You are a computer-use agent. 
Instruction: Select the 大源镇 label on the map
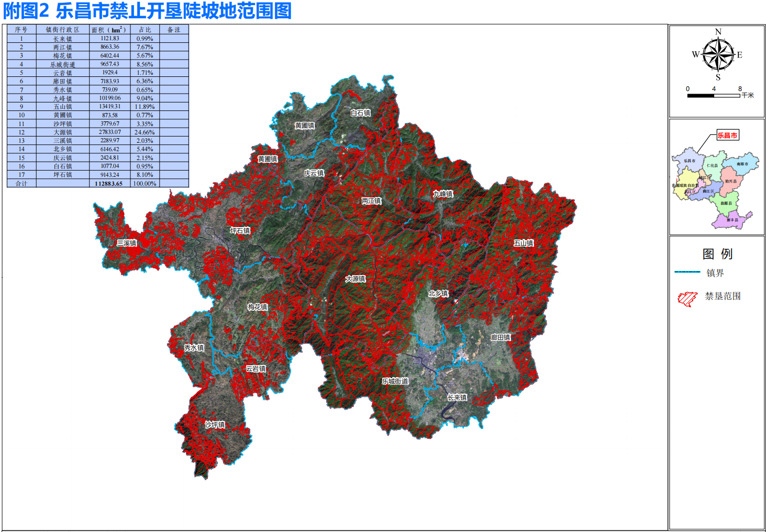pyautogui.click(x=356, y=279)
